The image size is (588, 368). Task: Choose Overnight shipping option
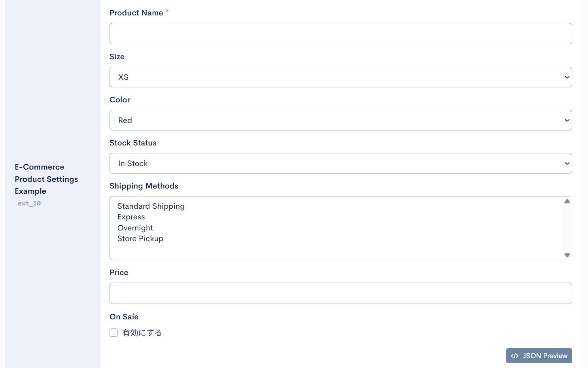135,228
